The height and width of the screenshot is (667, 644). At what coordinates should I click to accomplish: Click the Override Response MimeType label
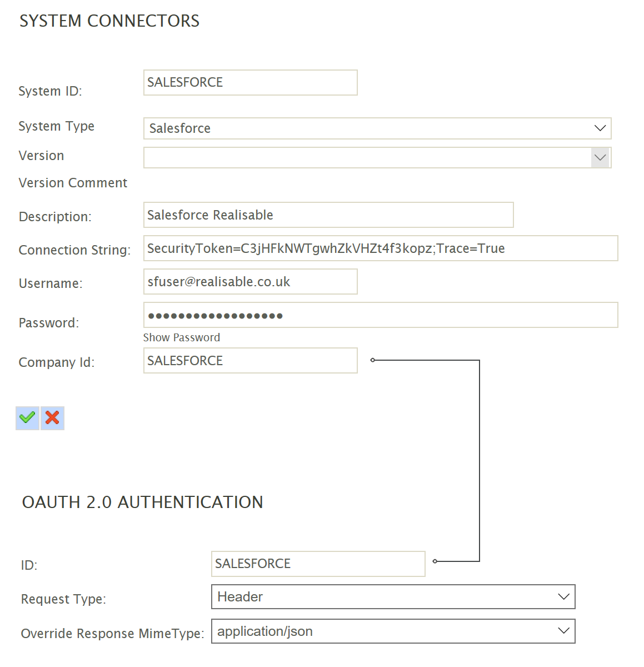[112, 634]
